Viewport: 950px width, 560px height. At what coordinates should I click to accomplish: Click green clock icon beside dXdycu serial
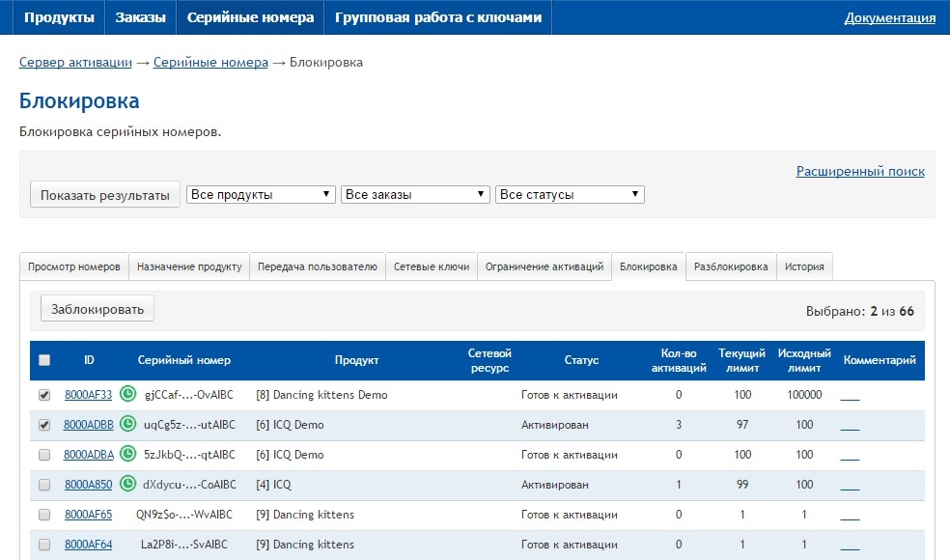(x=127, y=484)
